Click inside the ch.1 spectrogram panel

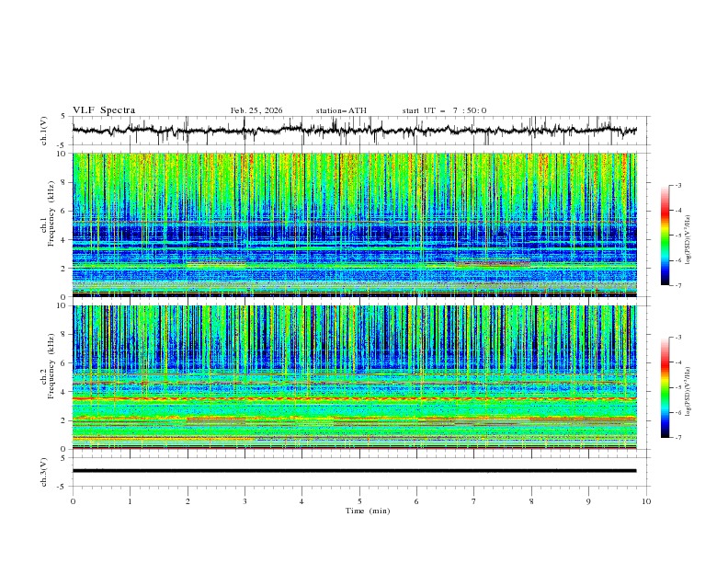(x=355, y=224)
